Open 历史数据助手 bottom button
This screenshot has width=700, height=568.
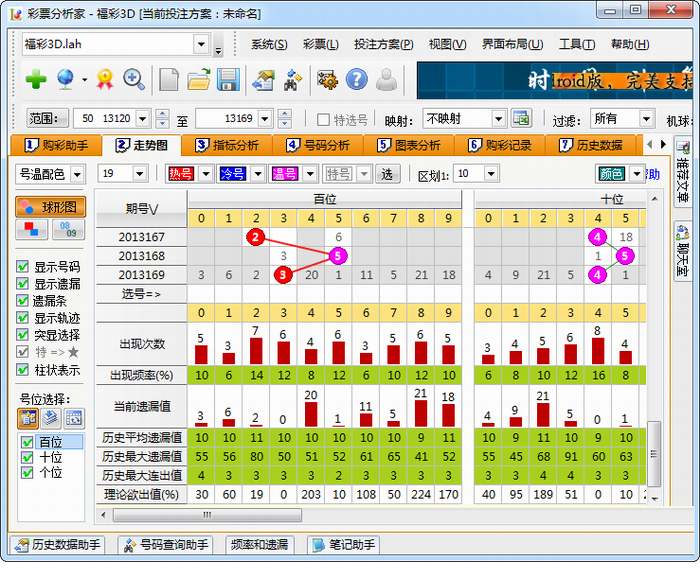point(58,545)
